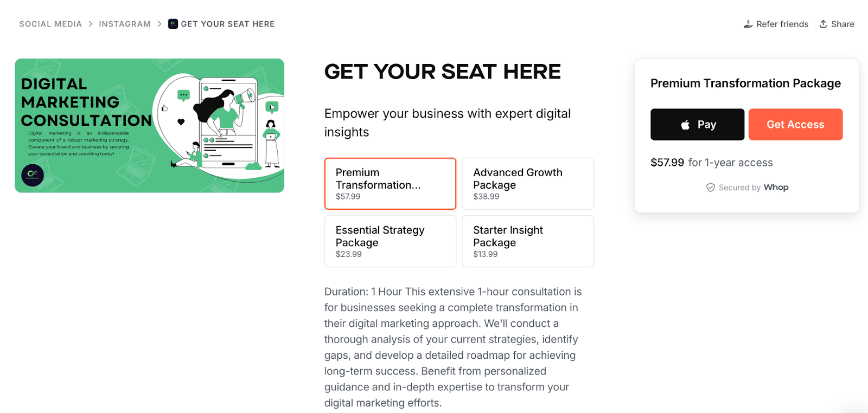
Task: Click the circular brand logo on the banner
Action: [x=32, y=175]
